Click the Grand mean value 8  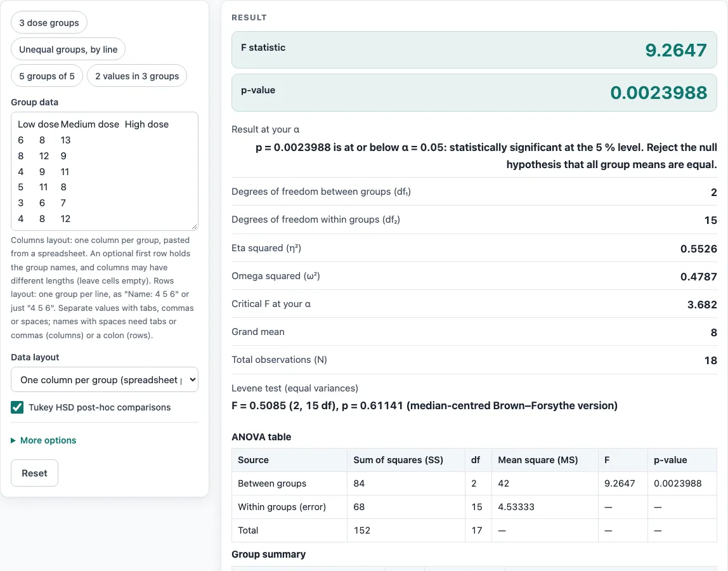pyautogui.click(x=713, y=332)
